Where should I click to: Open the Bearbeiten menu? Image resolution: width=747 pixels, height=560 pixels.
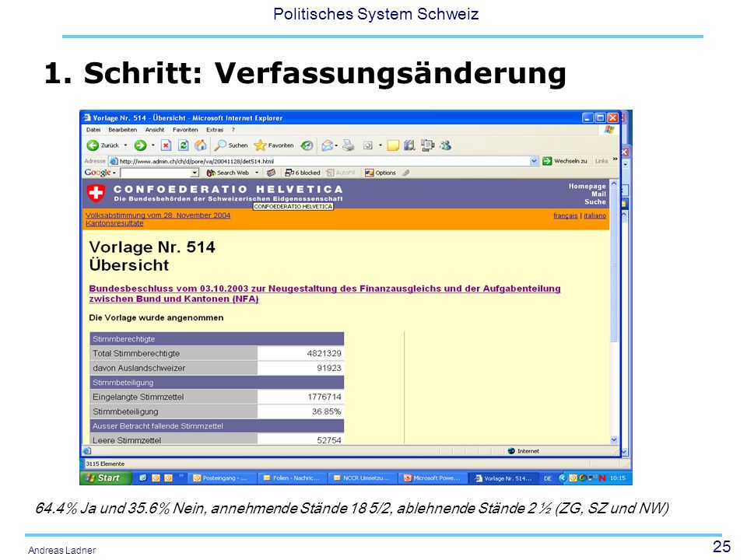[x=122, y=130]
